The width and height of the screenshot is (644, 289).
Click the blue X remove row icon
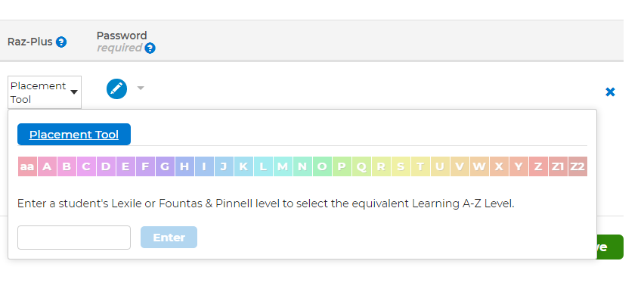tap(610, 92)
